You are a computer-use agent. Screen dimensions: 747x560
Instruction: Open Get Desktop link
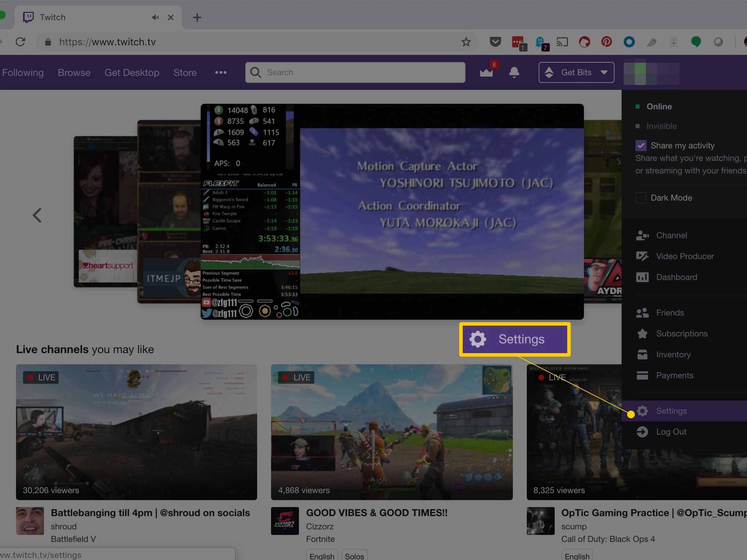click(132, 72)
